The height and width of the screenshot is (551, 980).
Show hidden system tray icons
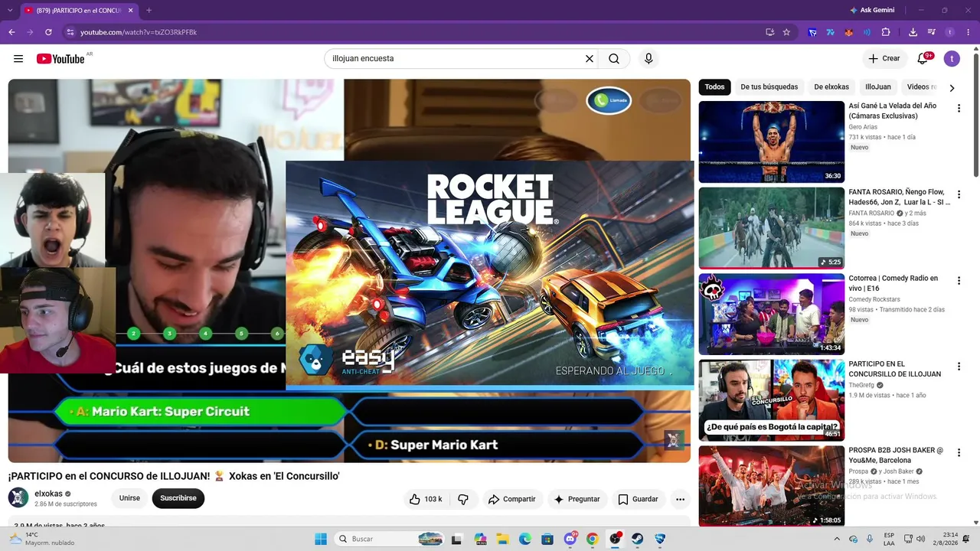point(837,539)
